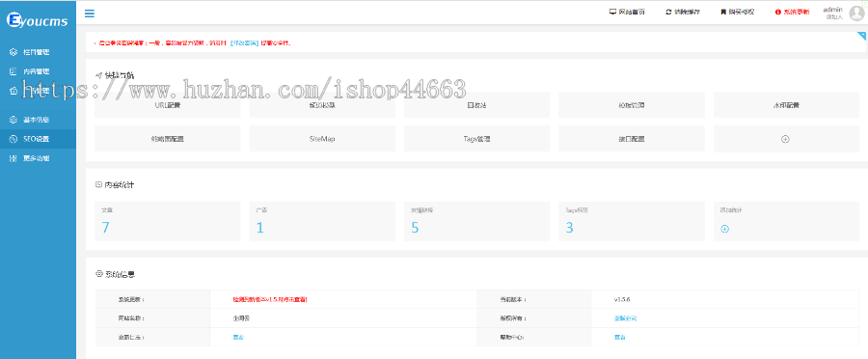
Task: Open the blue help center 查看 link
Action: point(619,337)
